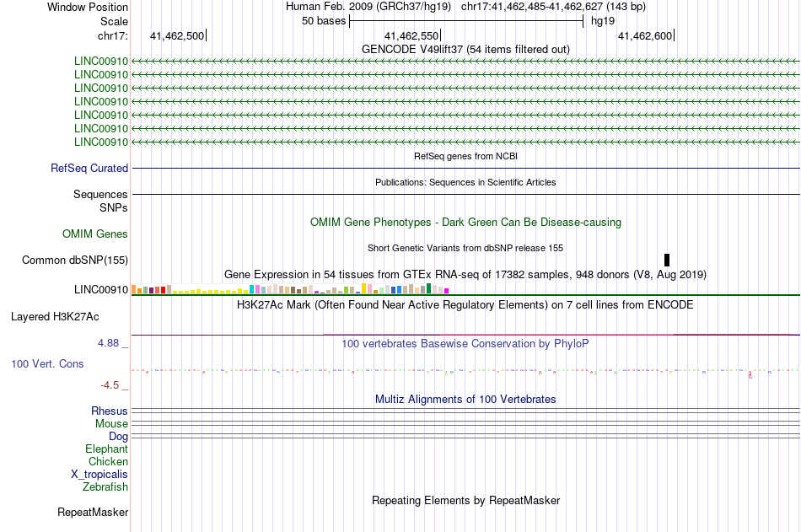801x532 pixels.
Task: Click the RefSeq Curated track label
Action: pyautogui.click(x=89, y=168)
